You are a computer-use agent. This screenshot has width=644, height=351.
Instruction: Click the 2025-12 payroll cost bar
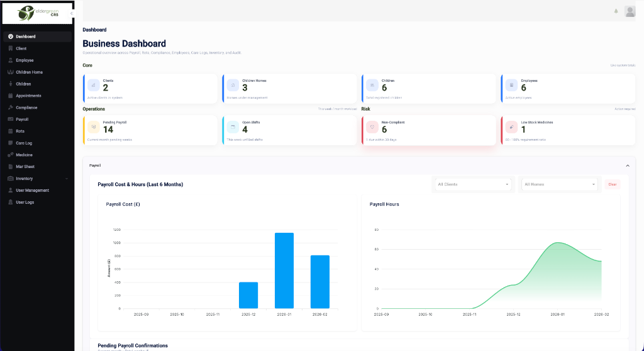pyautogui.click(x=248, y=295)
